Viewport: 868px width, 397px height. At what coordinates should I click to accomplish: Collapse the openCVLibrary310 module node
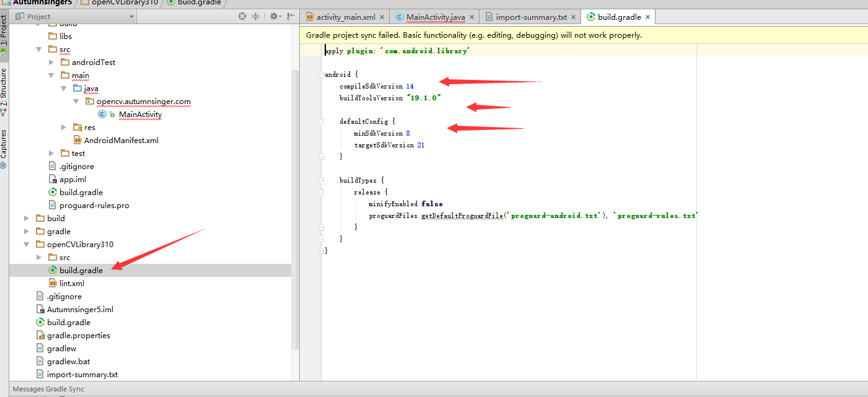[x=27, y=245]
